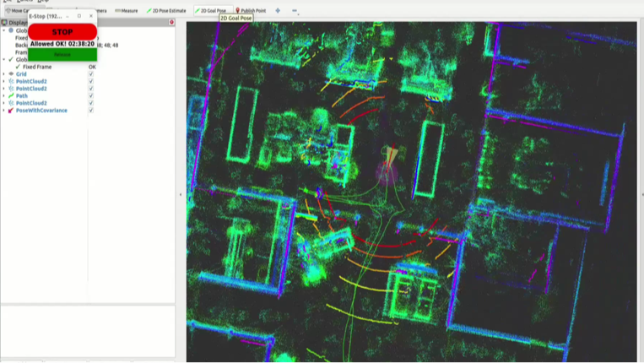644x363 pixels.
Task: Click the robot pose marker in 3D view
Action: [388, 165]
